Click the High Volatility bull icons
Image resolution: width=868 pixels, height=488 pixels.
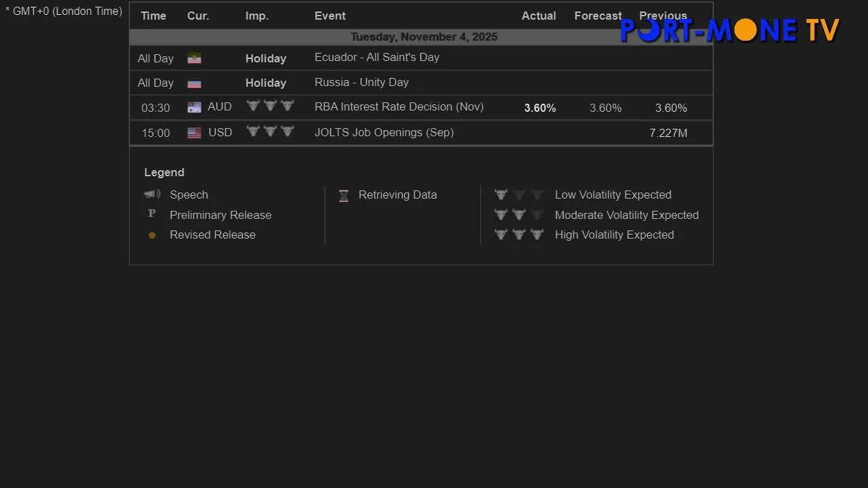[519, 235]
